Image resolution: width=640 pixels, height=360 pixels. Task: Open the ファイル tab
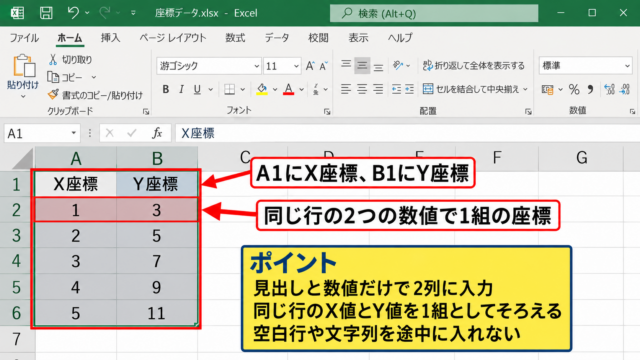point(24,38)
